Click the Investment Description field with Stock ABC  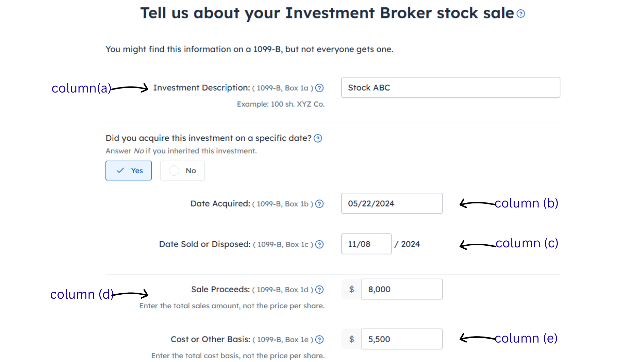[450, 87]
